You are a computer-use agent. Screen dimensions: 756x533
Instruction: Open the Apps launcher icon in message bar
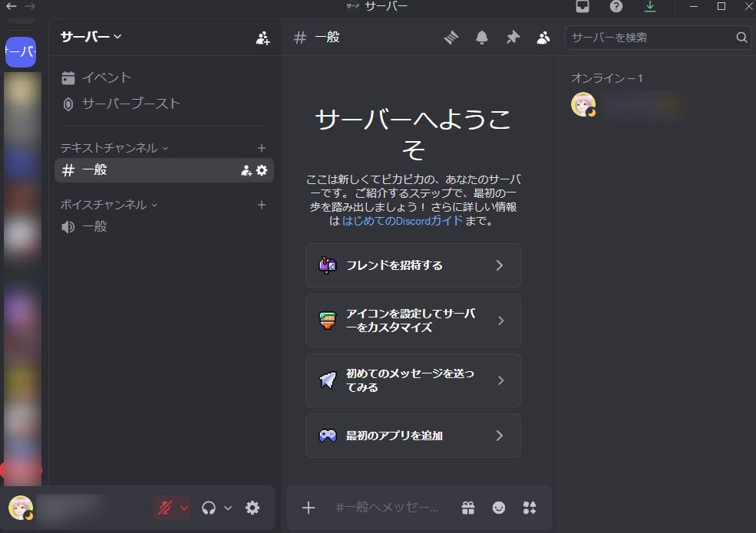point(529,508)
